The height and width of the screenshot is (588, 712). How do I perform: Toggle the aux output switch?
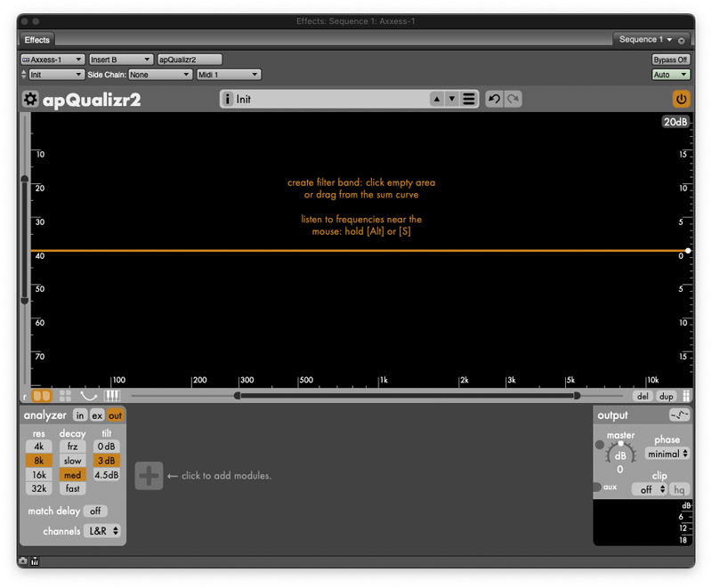point(597,487)
